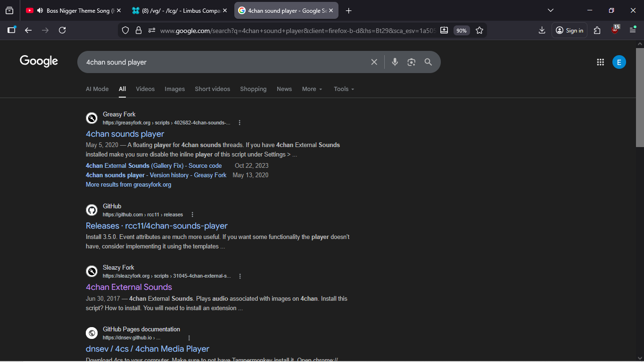Click the install-app icon in address bar

444,30
